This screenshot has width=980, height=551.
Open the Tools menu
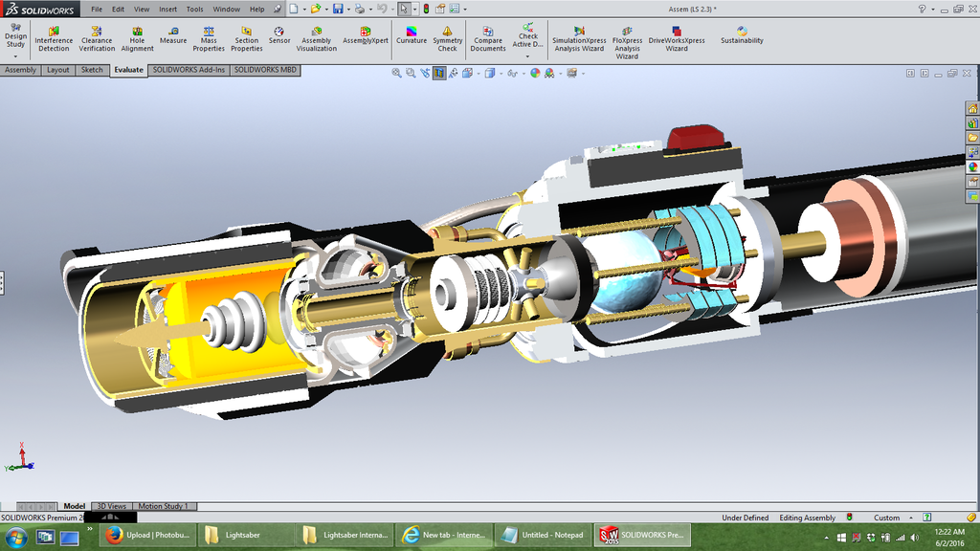point(194,9)
